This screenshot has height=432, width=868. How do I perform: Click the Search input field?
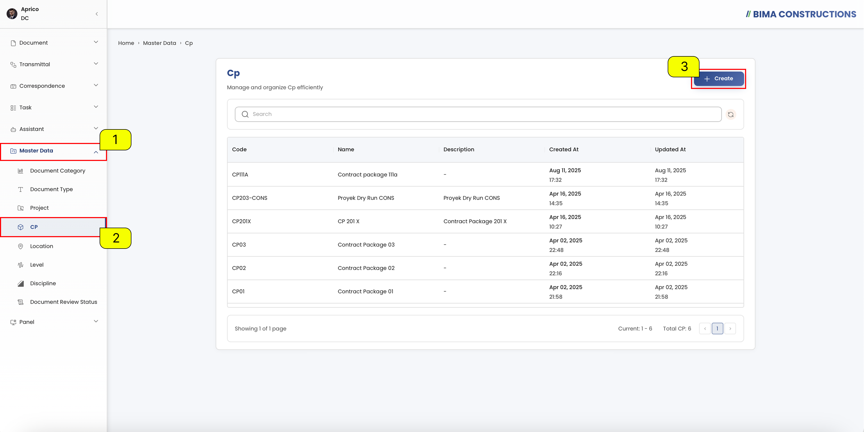(478, 114)
